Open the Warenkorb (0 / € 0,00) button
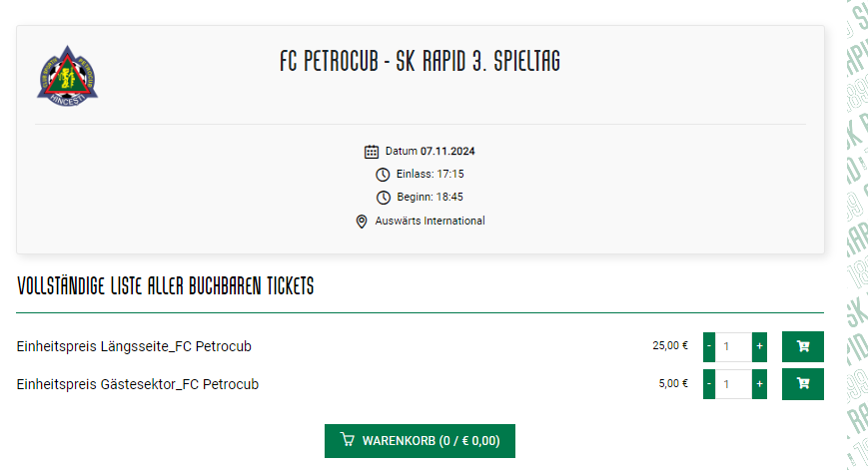The image size is (868, 470). point(420,441)
